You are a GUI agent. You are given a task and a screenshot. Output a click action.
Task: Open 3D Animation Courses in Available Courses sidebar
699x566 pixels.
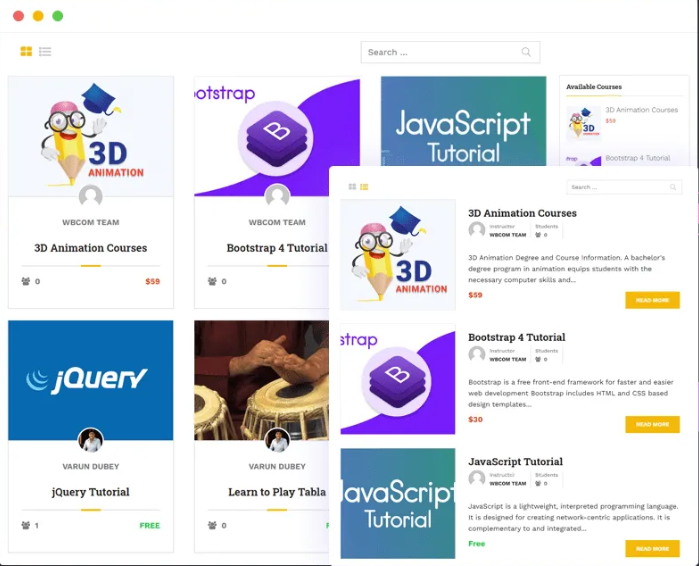641,110
